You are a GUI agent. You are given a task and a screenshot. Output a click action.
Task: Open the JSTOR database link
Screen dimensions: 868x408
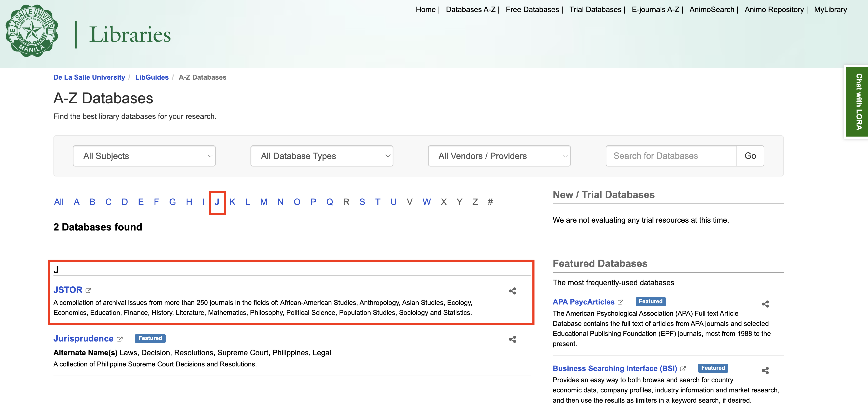point(68,290)
